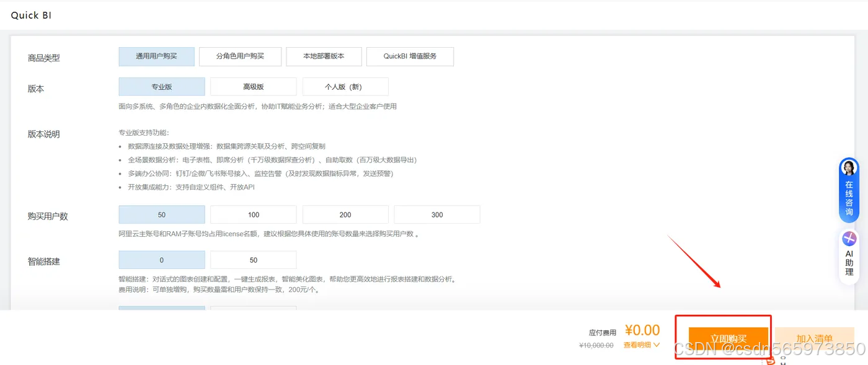Set 智能搭建 to 50
Screen dimensions: 868x365
tap(253, 259)
